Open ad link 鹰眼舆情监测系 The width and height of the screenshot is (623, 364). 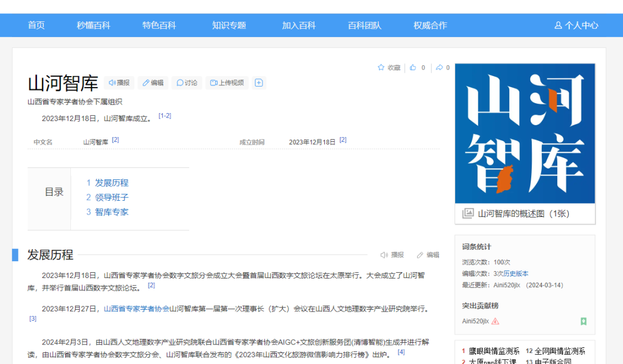[494, 351]
